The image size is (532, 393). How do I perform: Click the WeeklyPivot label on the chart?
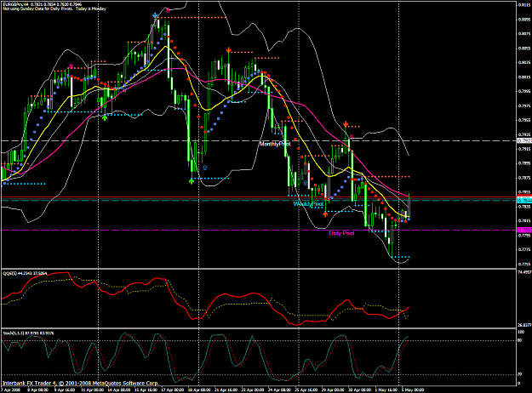[308, 204]
